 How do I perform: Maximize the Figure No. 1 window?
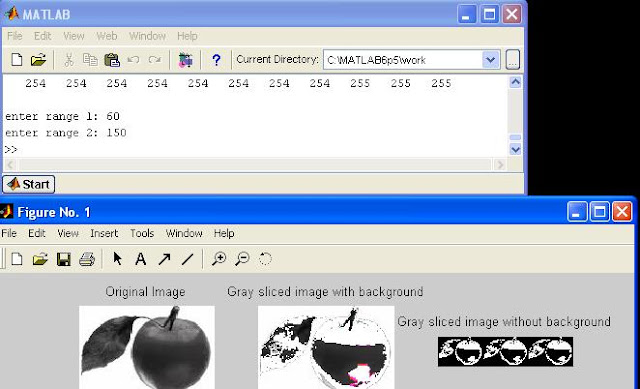click(599, 211)
